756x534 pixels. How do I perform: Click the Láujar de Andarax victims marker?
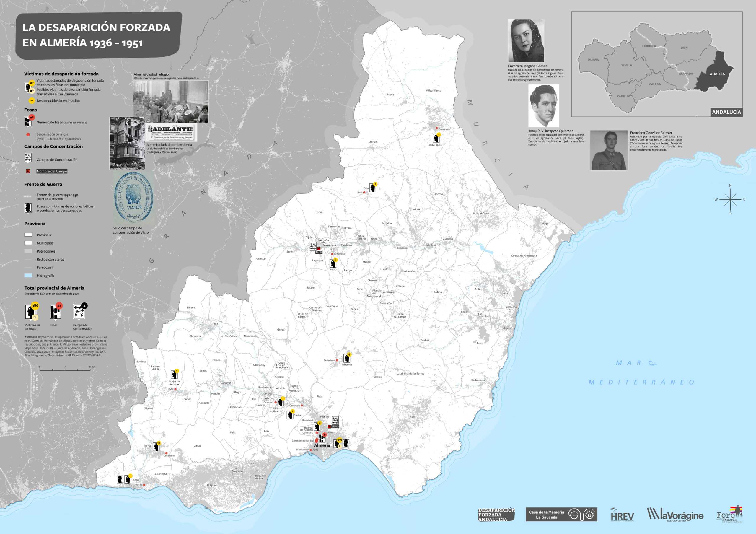click(x=174, y=374)
